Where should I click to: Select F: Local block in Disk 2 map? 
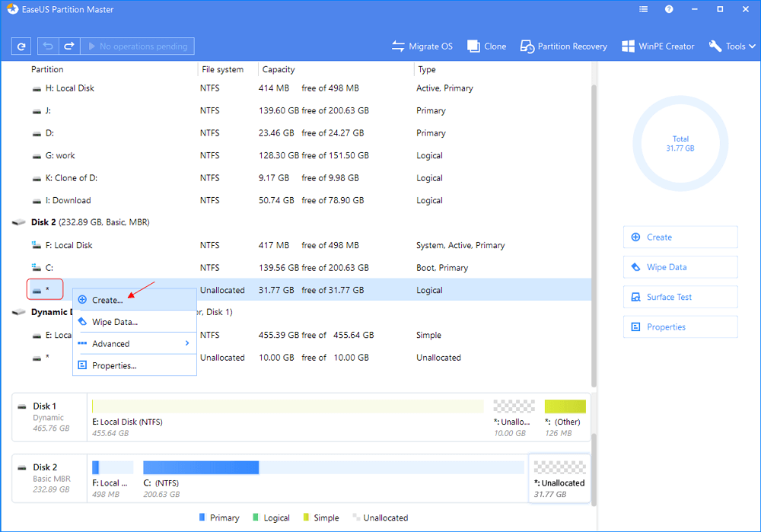tap(112, 479)
